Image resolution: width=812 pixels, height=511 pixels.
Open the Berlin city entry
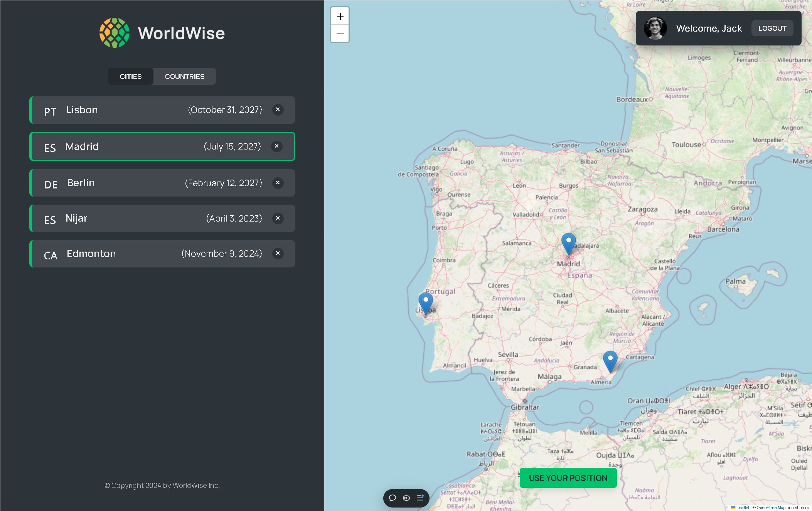point(162,183)
